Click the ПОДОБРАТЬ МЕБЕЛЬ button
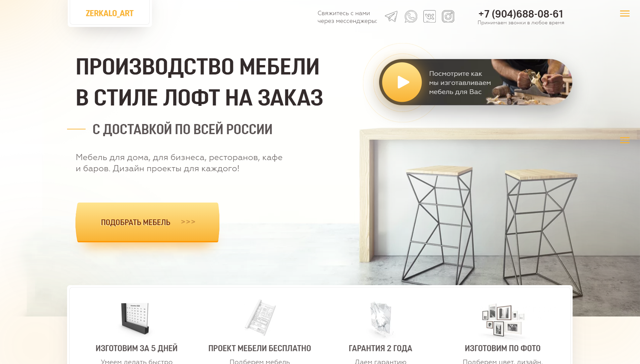The image size is (640, 364). pos(147,222)
